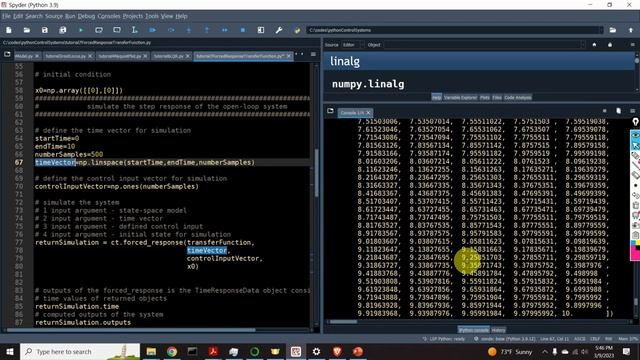
Task: Switch to the console History tab
Action: pos(498,330)
